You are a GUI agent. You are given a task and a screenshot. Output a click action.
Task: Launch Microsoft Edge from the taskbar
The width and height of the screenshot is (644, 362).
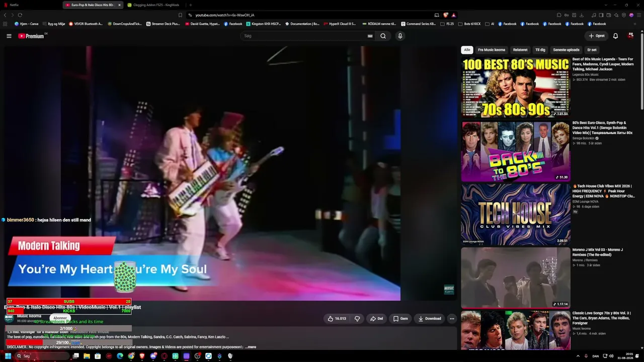[120, 356]
